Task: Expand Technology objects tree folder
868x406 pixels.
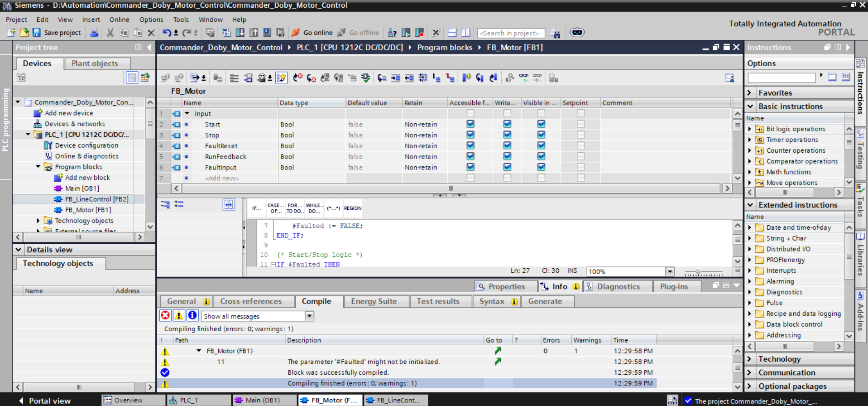Action: (38, 221)
